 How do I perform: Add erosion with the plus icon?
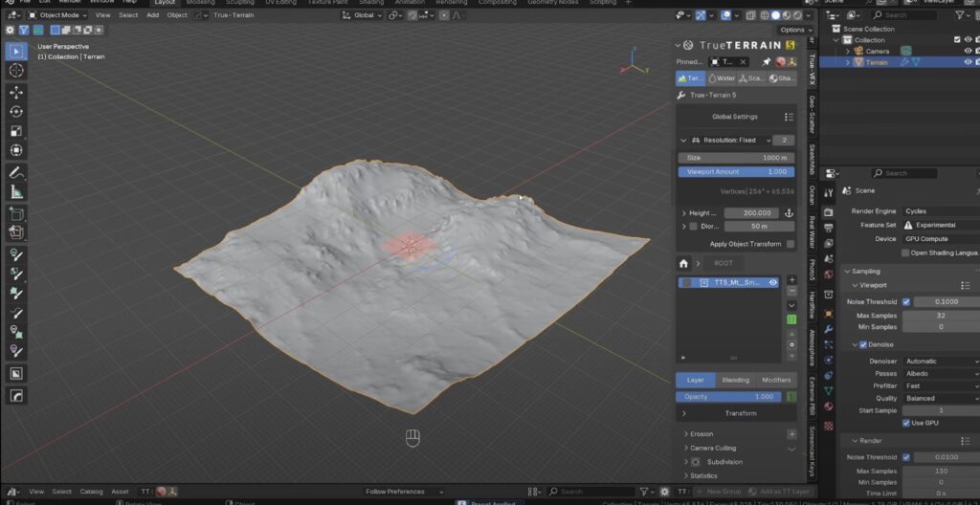791,434
